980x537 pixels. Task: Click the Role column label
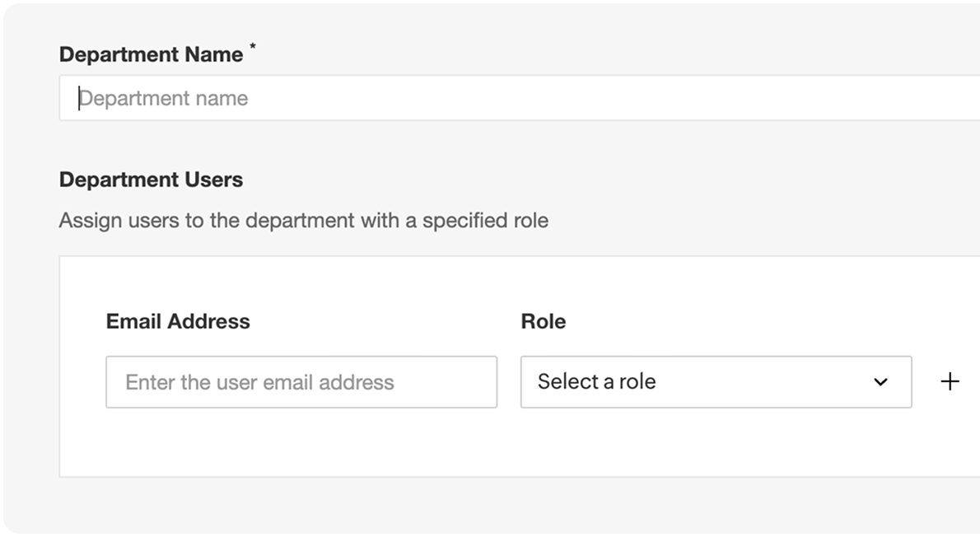click(543, 321)
